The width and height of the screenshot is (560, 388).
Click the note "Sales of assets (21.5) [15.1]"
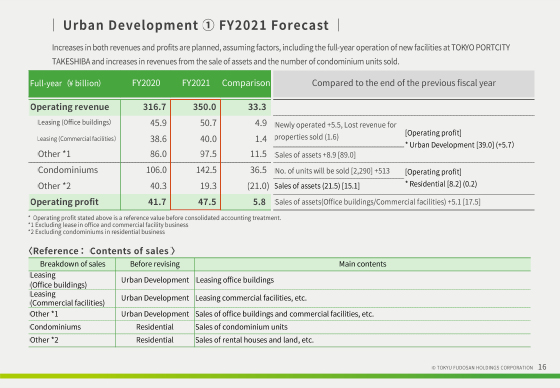(317, 186)
